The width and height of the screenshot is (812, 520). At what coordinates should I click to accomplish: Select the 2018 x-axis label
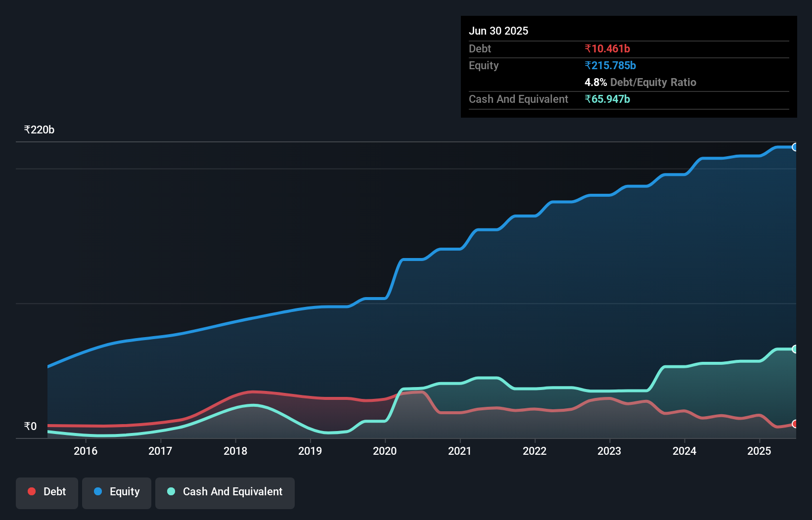click(x=235, y=451)
